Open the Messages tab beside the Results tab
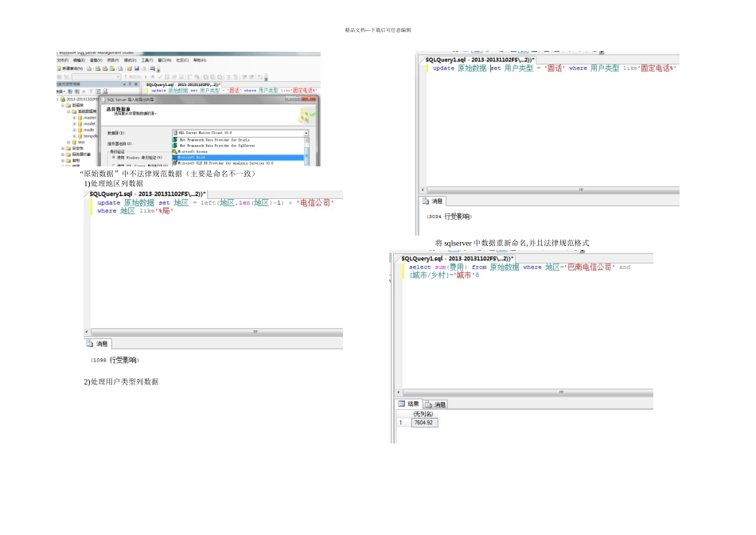756x535 pixels. point(437,404)
